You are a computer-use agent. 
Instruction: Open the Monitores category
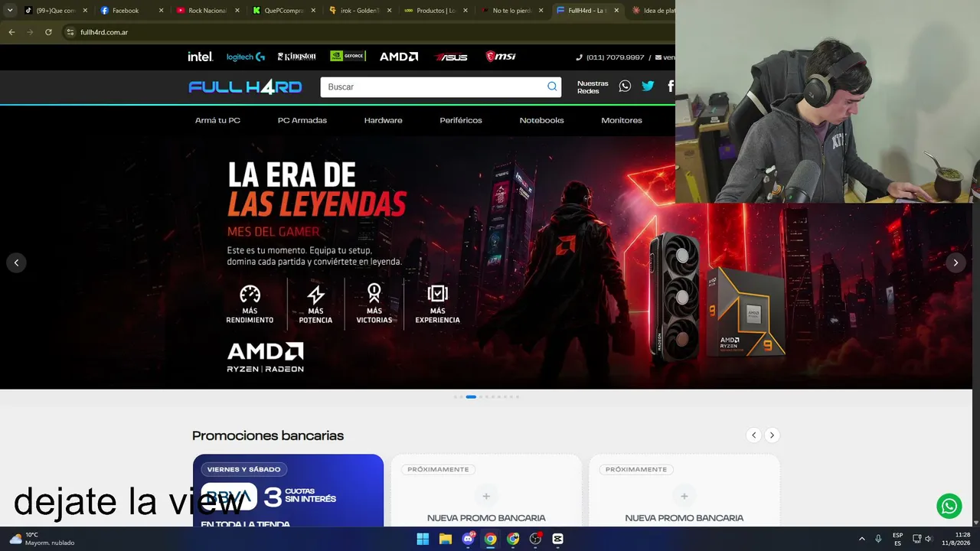pos(622,120)
